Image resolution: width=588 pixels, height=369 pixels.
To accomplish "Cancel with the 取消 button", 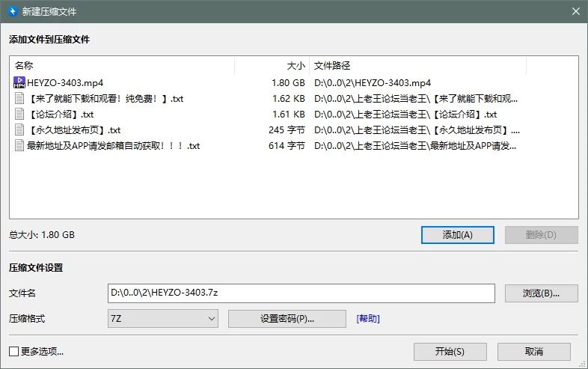I will 534,352.
